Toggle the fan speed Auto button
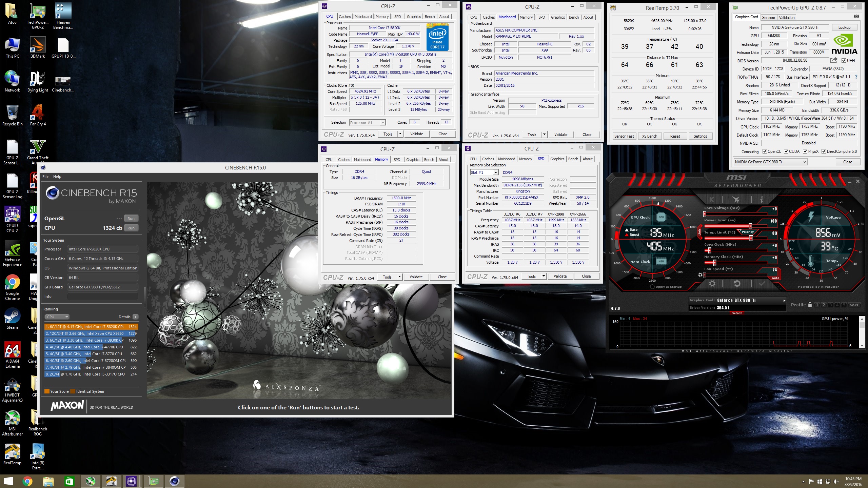The image size is (868, 488). click(775, 278)
